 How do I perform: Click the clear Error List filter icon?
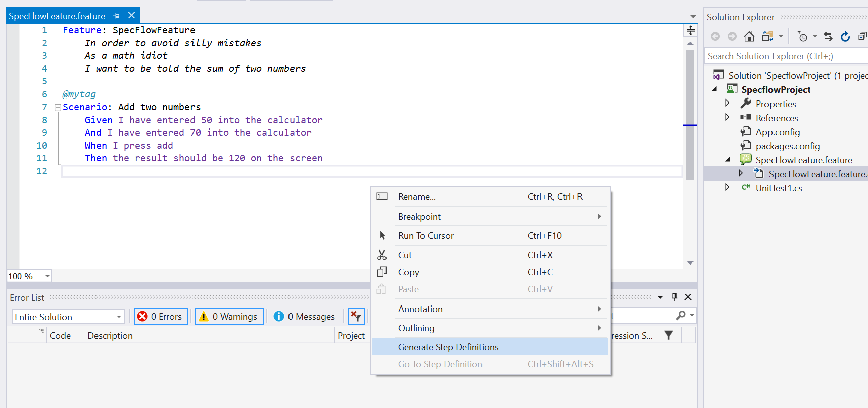[x=356, y=316]
